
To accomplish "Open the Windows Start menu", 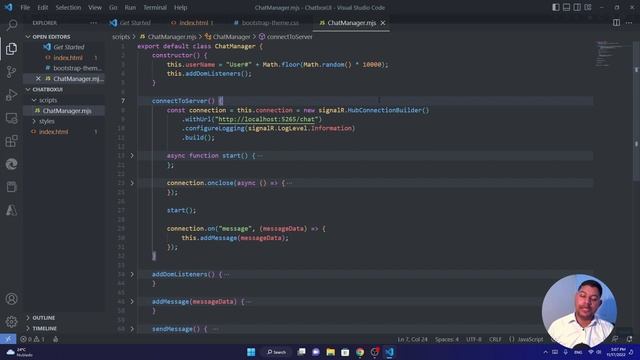I will (x=251, y=352).
